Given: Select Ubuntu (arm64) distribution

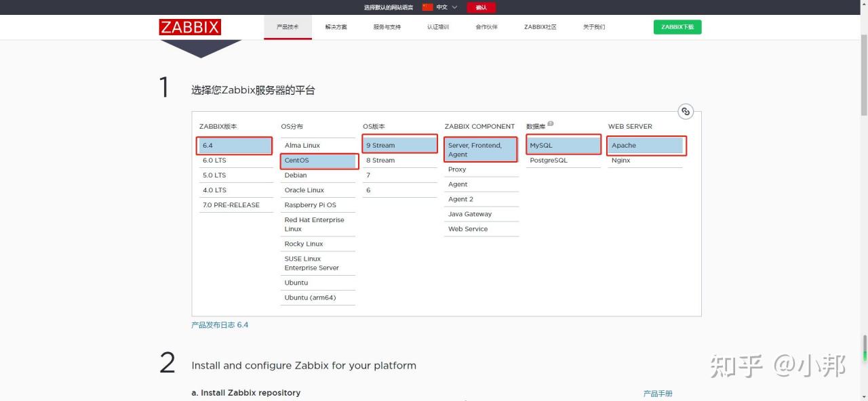Looking at the screenshot, I should 318,298.
